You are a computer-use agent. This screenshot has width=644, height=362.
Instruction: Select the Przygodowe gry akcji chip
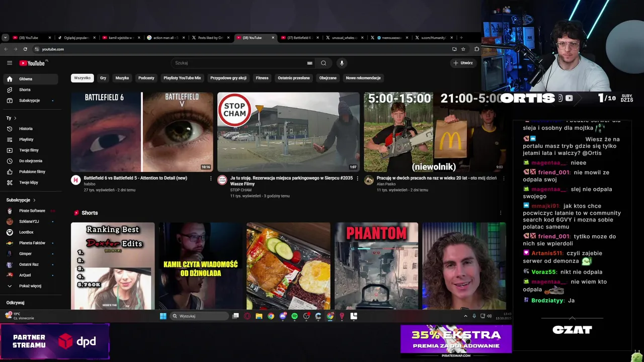pyautogui.click(x=228, y=78)
